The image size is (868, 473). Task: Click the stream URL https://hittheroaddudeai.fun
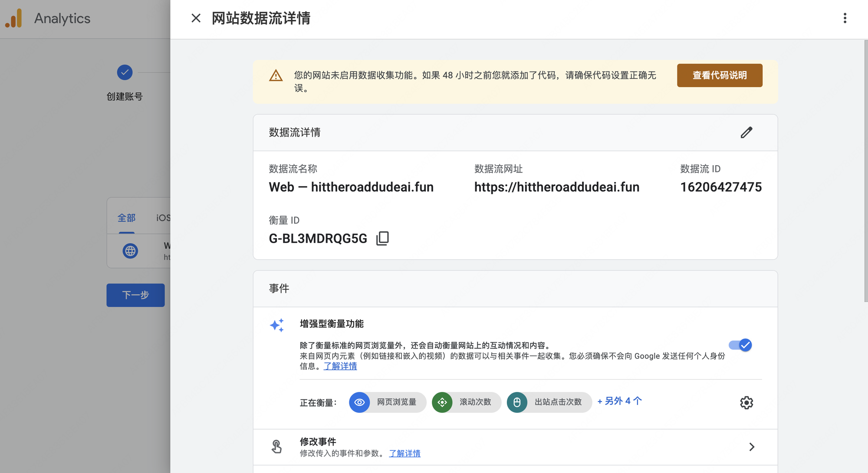click(557, 187)
